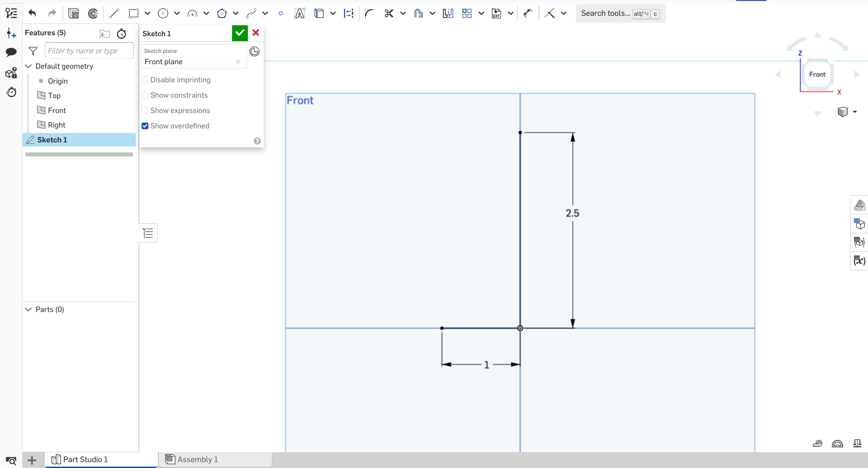Toggle Disable imprinting checkbox
868x468 pixels.
coord(145,80)
